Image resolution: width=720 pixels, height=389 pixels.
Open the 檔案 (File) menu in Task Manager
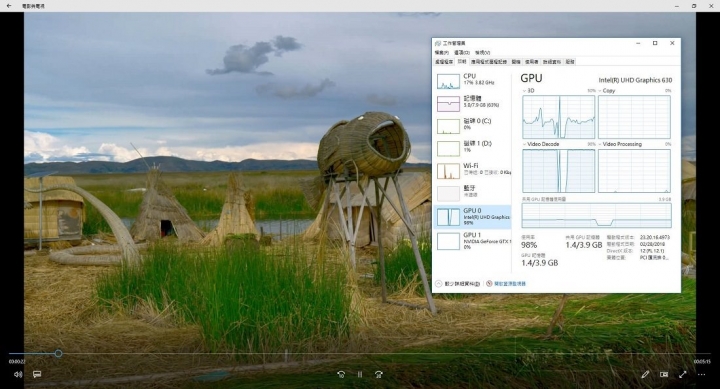441,52
